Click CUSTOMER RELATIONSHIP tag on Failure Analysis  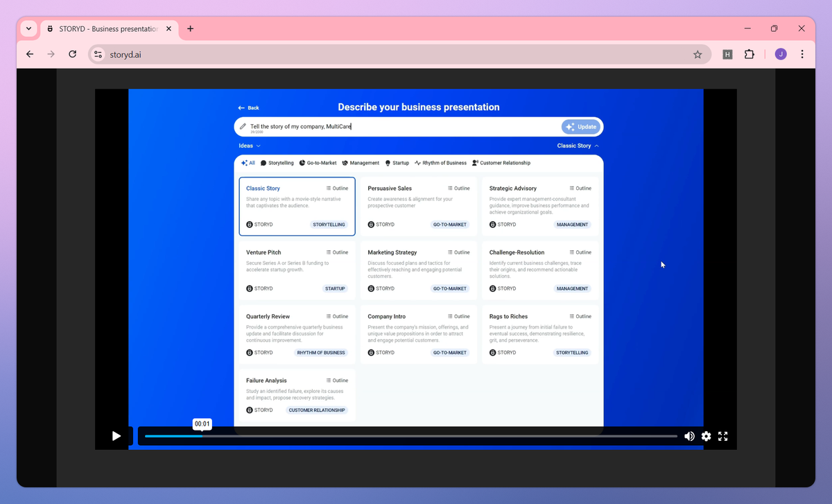[317, 410]
